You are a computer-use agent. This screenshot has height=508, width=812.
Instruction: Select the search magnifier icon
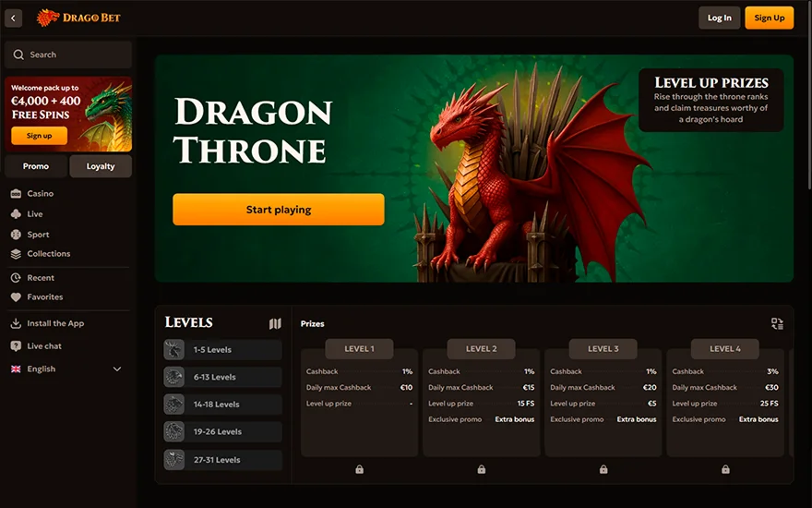(18, 54)
